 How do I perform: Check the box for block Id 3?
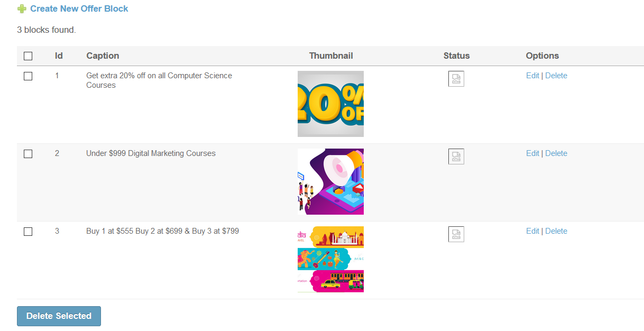pyautogui.click(x=28, y=232)
